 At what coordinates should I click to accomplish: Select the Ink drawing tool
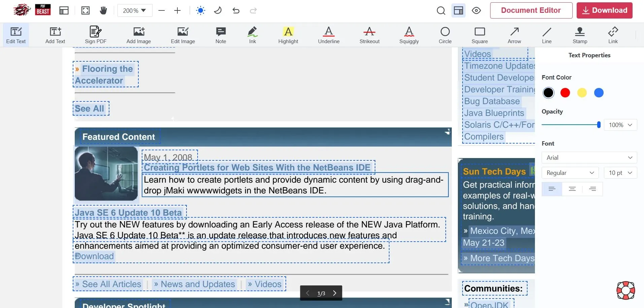pyautogui.click(x=252, y=35)
